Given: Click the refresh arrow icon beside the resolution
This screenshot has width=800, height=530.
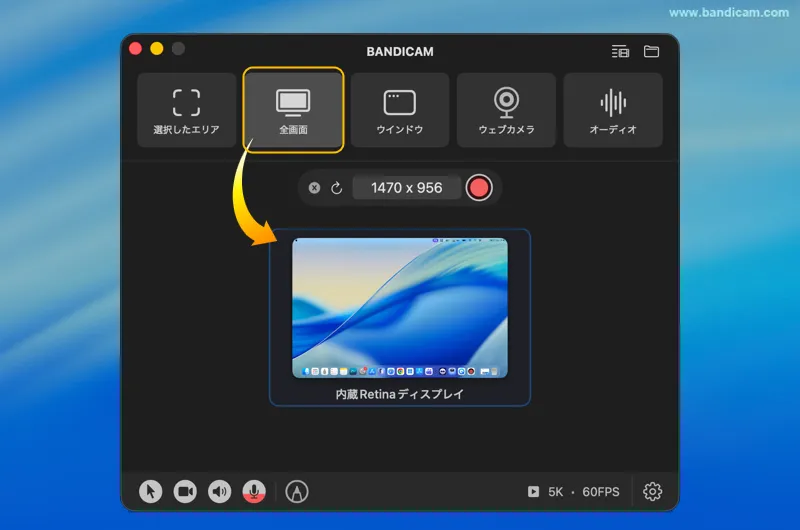Looking at the screenshot, I should [x=336, y=188].
